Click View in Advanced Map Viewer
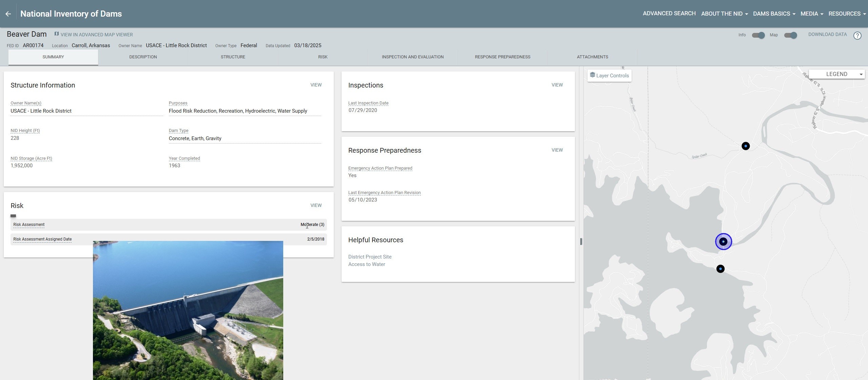The image size is (868, 380). (x=97, y=35)
